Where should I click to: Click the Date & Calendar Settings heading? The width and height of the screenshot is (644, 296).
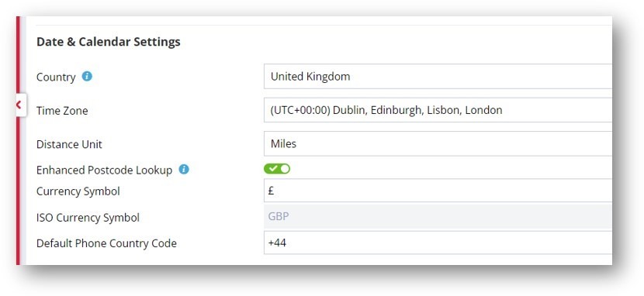109,42
